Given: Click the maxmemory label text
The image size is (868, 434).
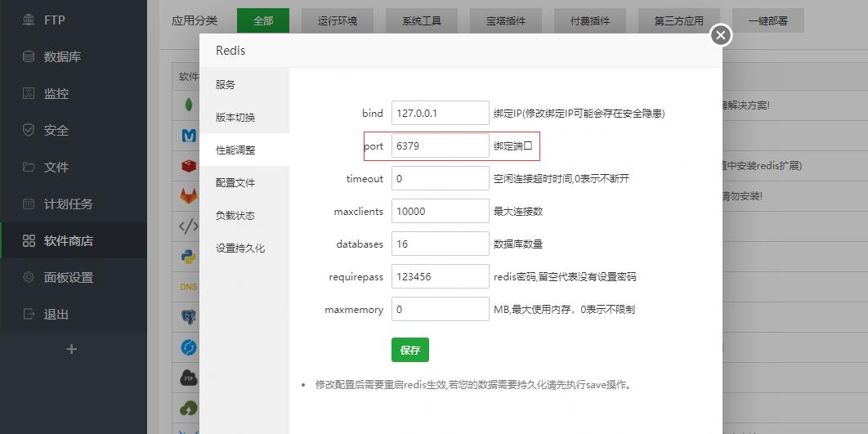Looking at the screenshot, I should 354,310.
